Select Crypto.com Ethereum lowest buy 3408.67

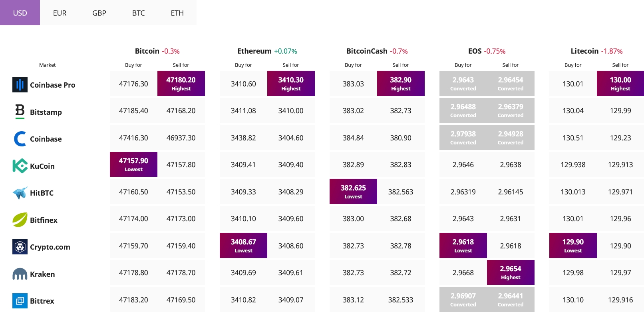tap(243, 245)
